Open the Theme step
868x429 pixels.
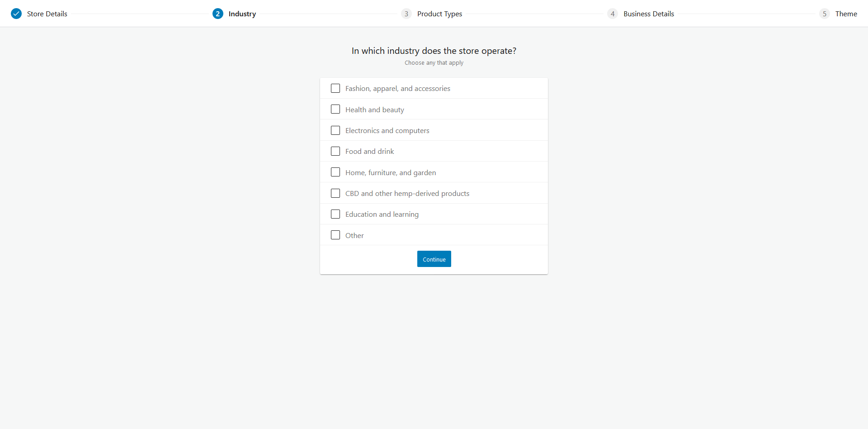(846, 14)
